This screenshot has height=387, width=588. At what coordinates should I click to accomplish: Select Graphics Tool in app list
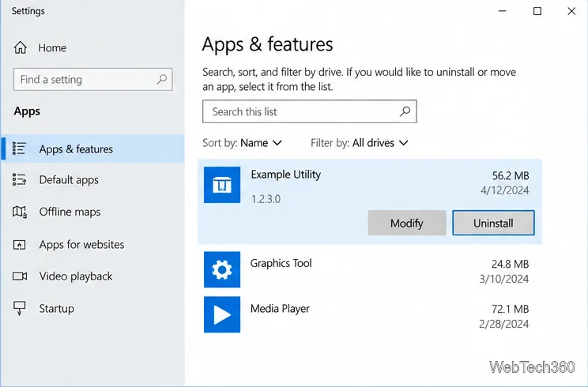(x=370, y=269)
